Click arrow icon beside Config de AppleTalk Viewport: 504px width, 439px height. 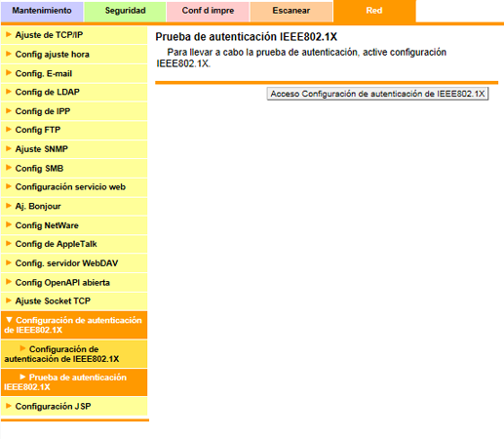9,243
